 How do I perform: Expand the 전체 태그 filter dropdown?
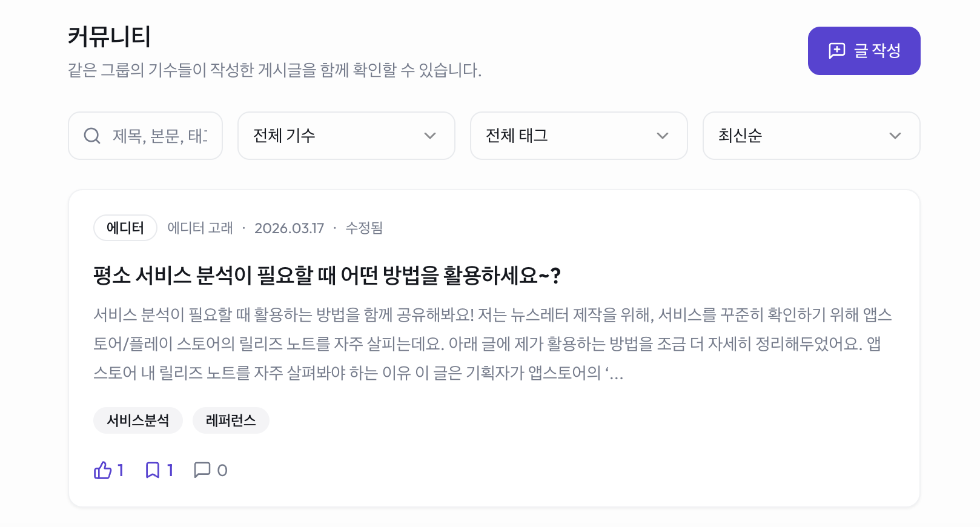pyautogui.click(x=578, y=136)
